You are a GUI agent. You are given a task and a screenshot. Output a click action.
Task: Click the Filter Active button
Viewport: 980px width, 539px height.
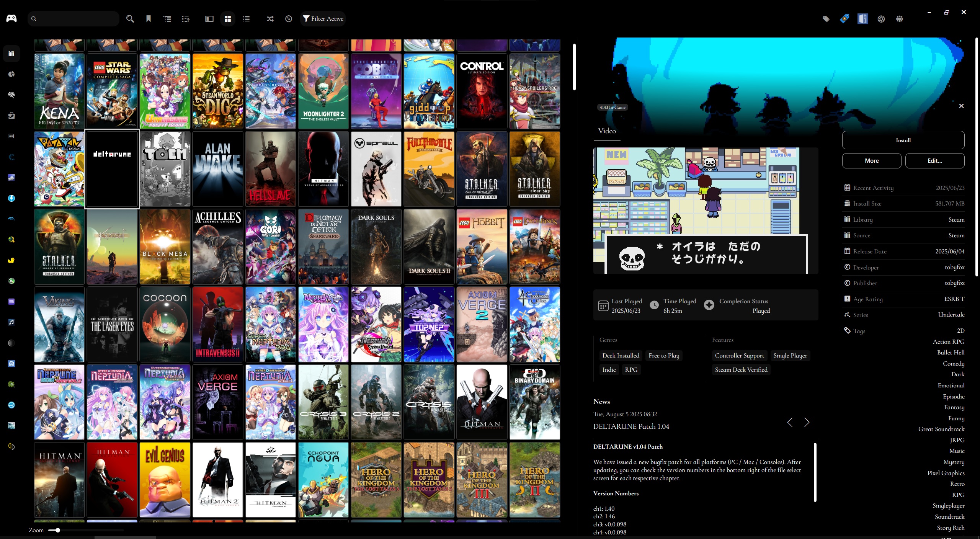[323, 18]
